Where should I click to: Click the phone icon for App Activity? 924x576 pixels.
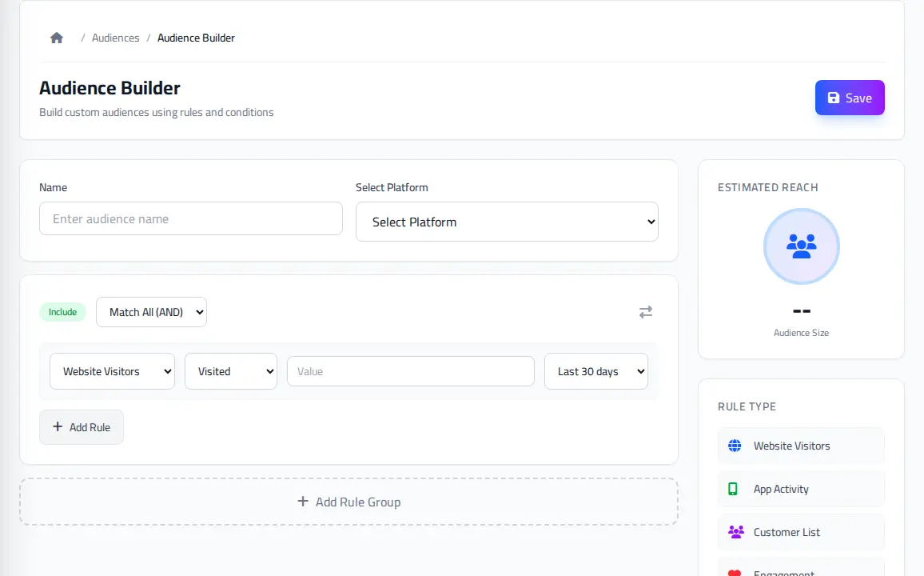[732, 489]
